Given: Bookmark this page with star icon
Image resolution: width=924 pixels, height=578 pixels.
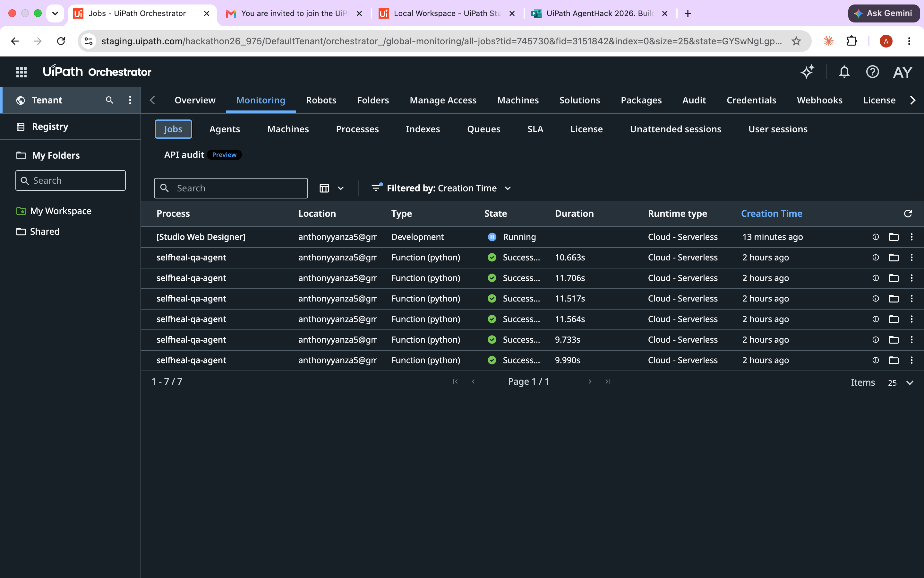Looking at the screenshot, I should [796, 41].
